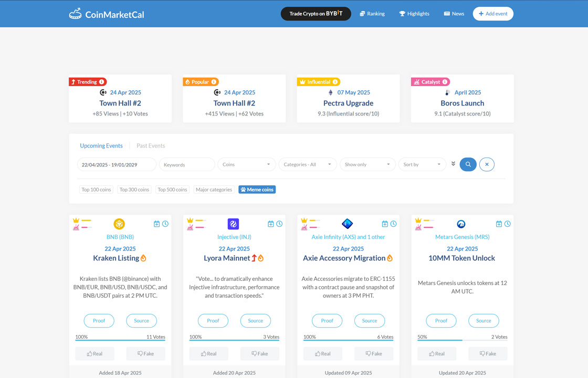588x378 pixels.
Task: Open Source for Lyora Mainnet
Action: pyautogui.click(x=255, y=321)
